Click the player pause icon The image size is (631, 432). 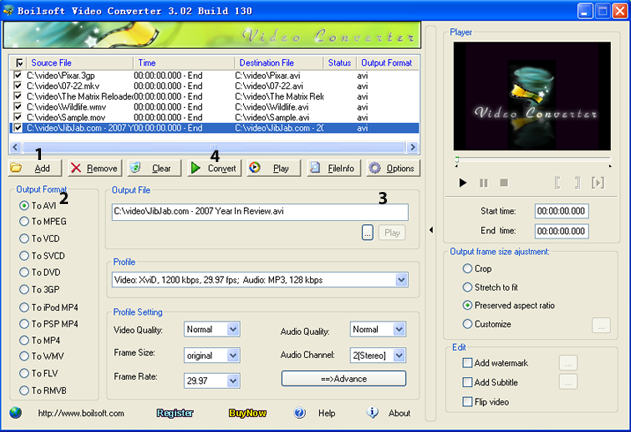483,183
